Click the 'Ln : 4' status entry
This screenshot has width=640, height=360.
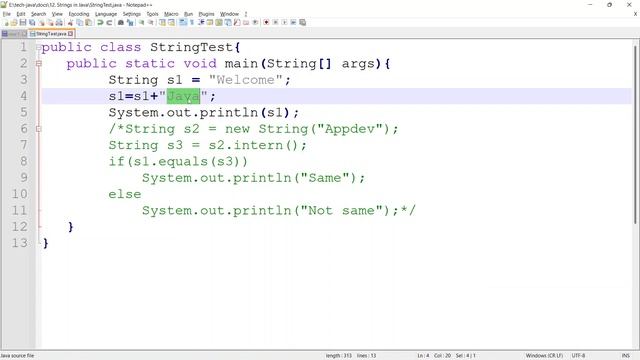pos(423,356)
